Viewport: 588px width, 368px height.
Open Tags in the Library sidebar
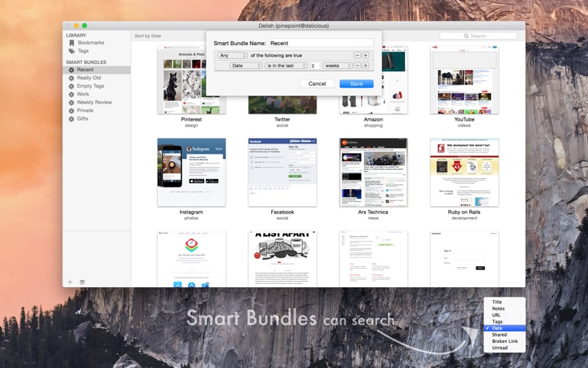click(83, 51)
